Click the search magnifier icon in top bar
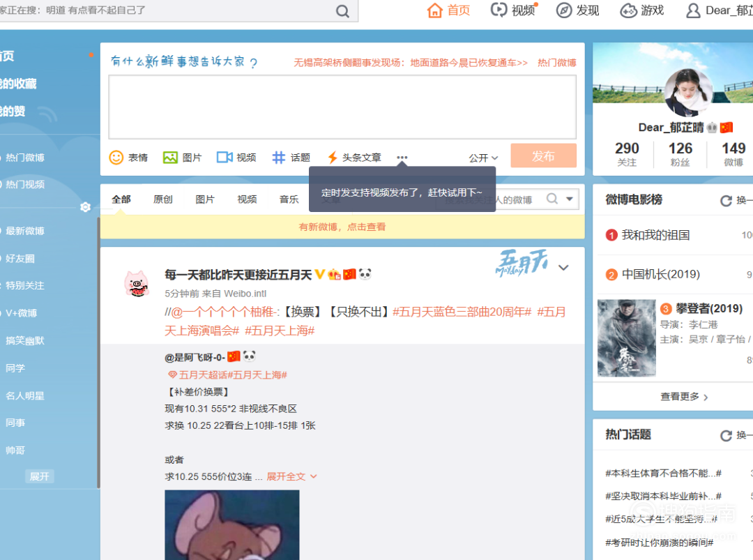Screen dimensions: 753x560 (x=342, y=11)
